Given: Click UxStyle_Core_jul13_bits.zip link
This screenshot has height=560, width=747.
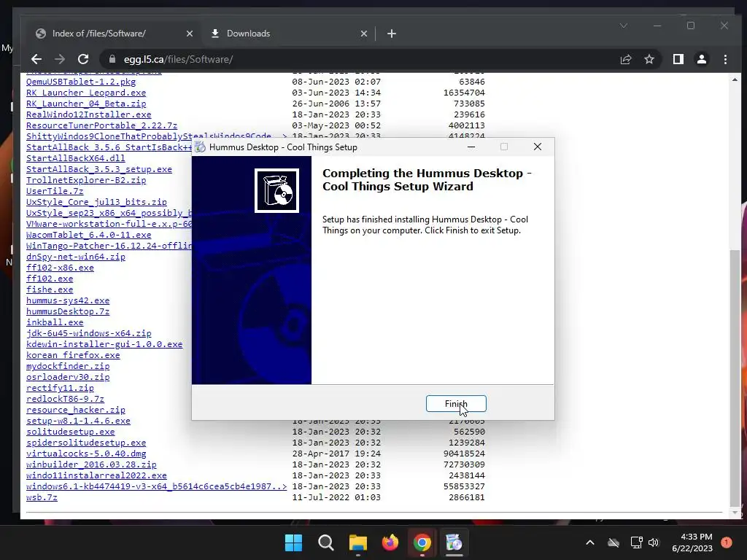Looking at the screenshot, I should tap(97, 203).
